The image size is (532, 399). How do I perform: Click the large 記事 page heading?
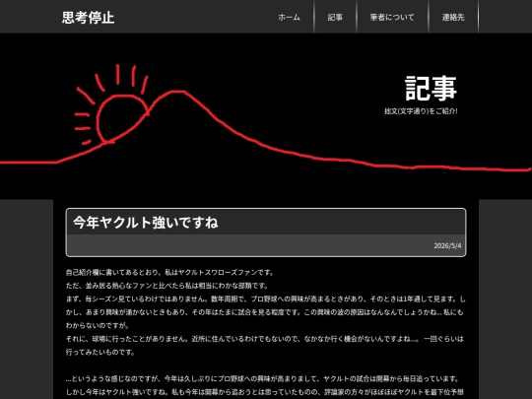coord(431,89)
